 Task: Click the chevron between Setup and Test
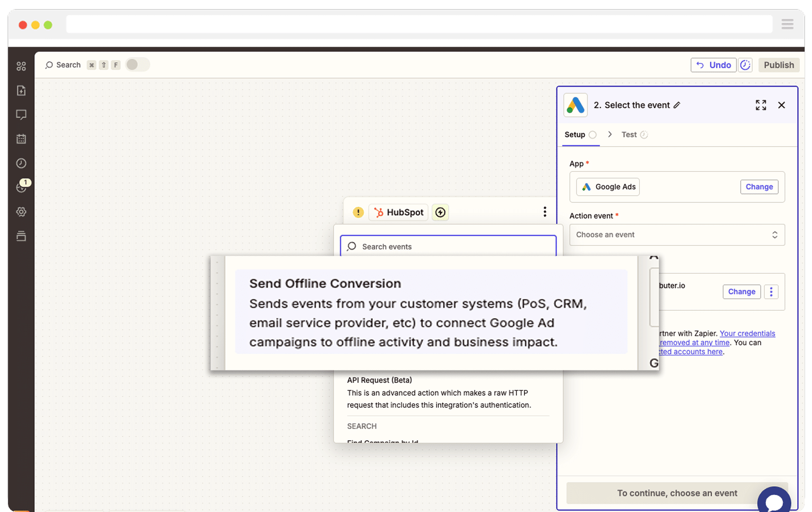click(x=610, y=135)
